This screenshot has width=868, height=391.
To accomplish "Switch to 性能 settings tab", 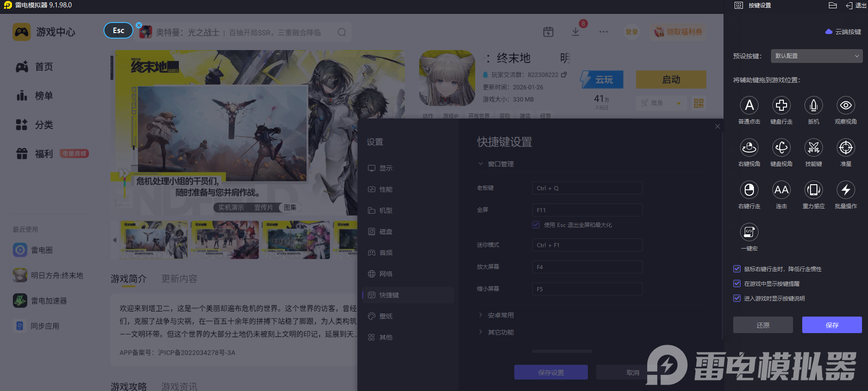I will pos(408,189).
